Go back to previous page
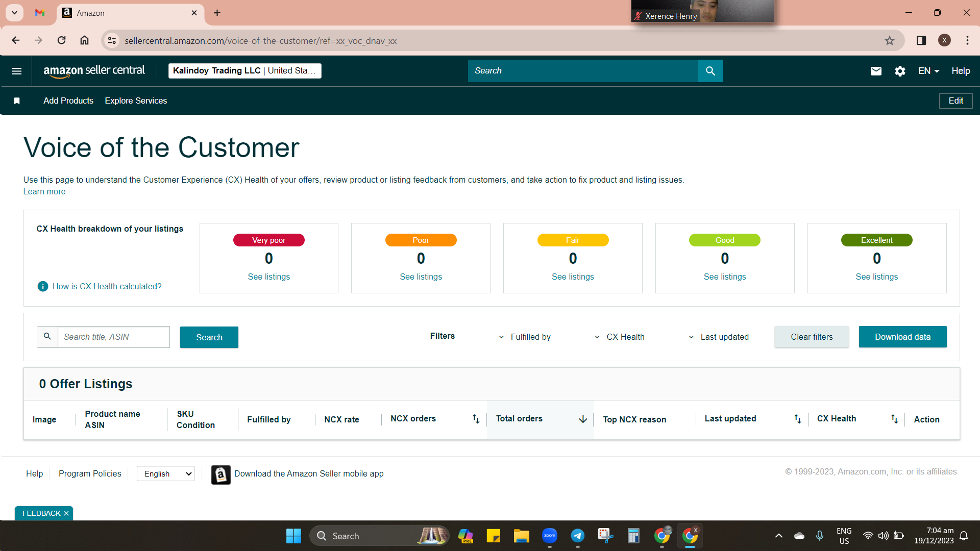Image resolution: width=980 pixels, height=551 pixels. tap(16, 40)
